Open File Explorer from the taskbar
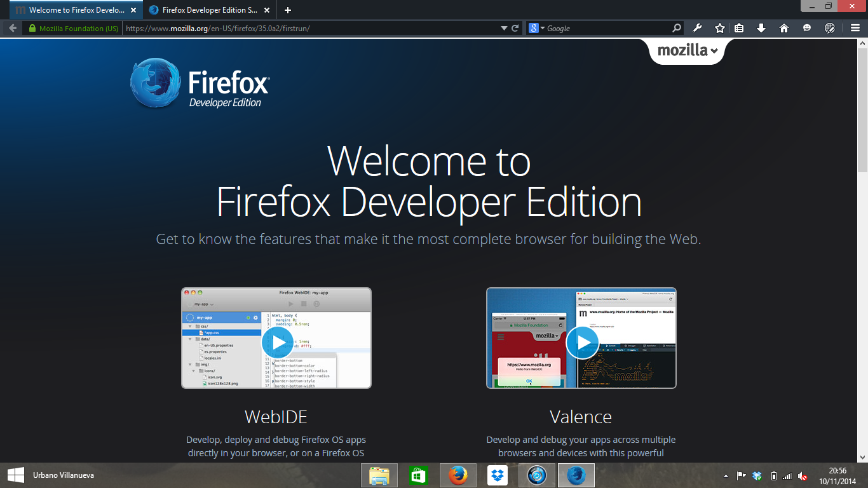This screenshot has width=868, height=488. pos(379,475)
